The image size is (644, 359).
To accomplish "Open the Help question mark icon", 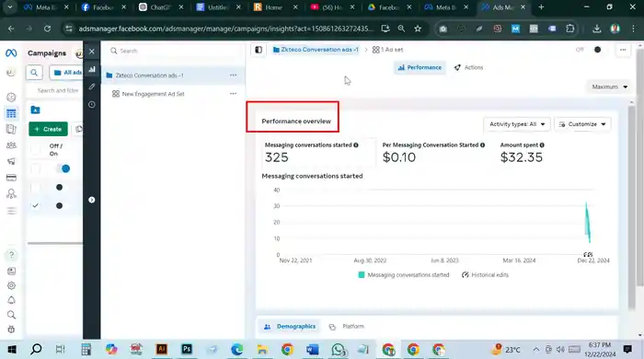I will (11, 255).
